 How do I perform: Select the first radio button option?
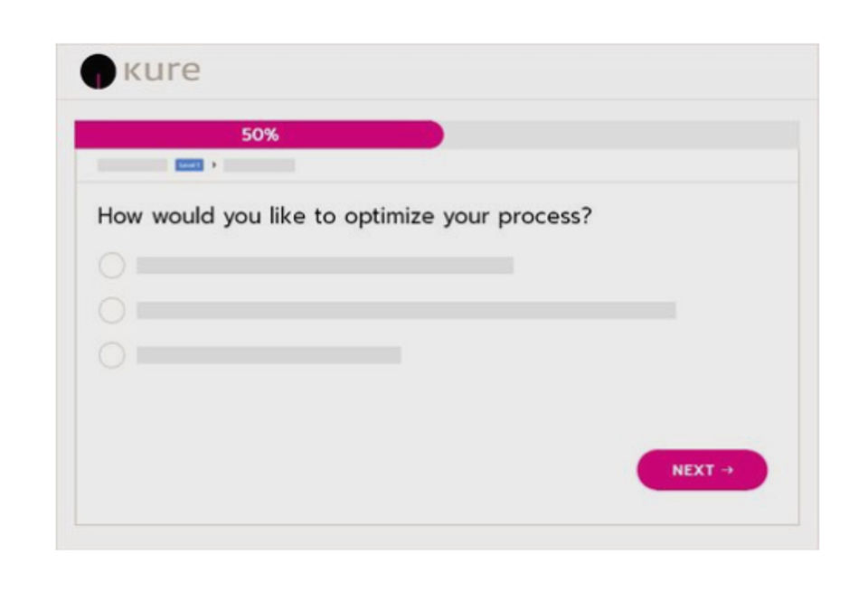tap(111, 266)
